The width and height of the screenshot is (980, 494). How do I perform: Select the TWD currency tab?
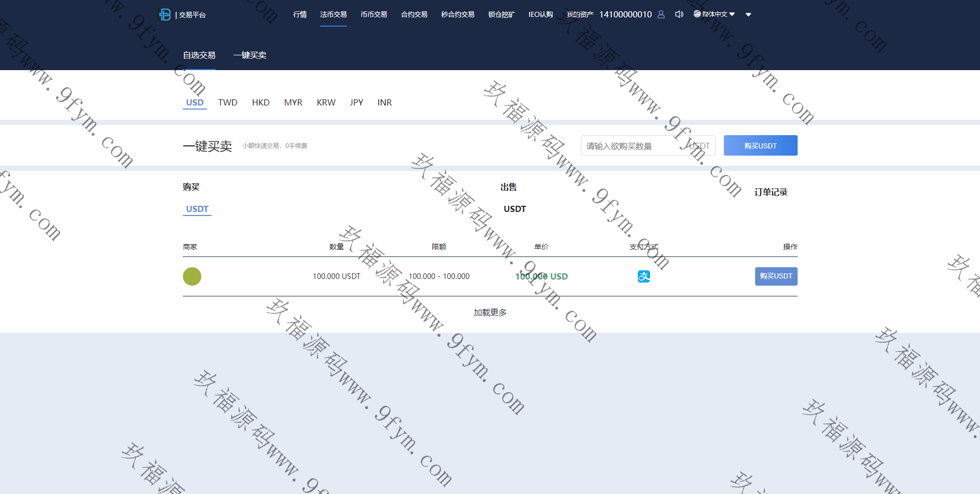(227, 102)
